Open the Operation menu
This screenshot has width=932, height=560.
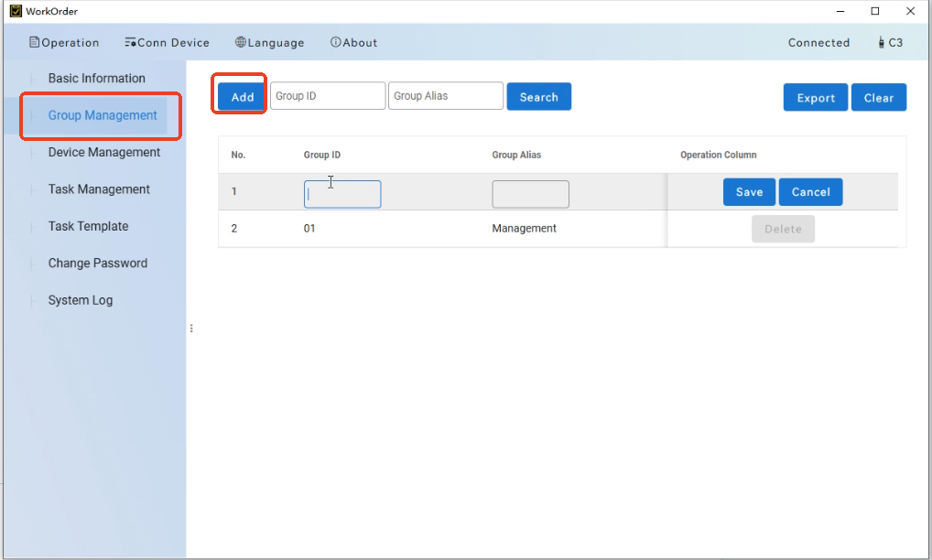[x=64, y=43]
